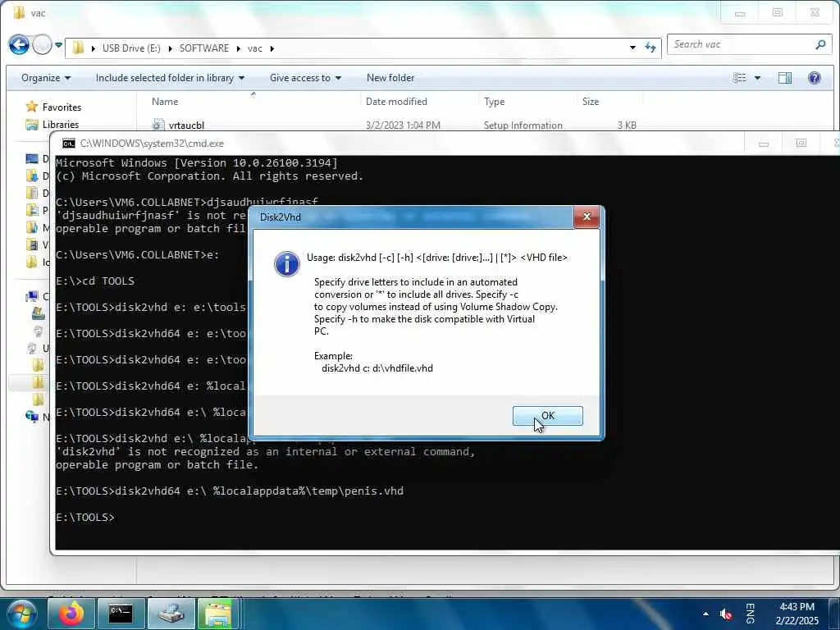840x630 pixels.
Task: Open Favorites in the navigation pane
Action: click(x=62, y=107)
